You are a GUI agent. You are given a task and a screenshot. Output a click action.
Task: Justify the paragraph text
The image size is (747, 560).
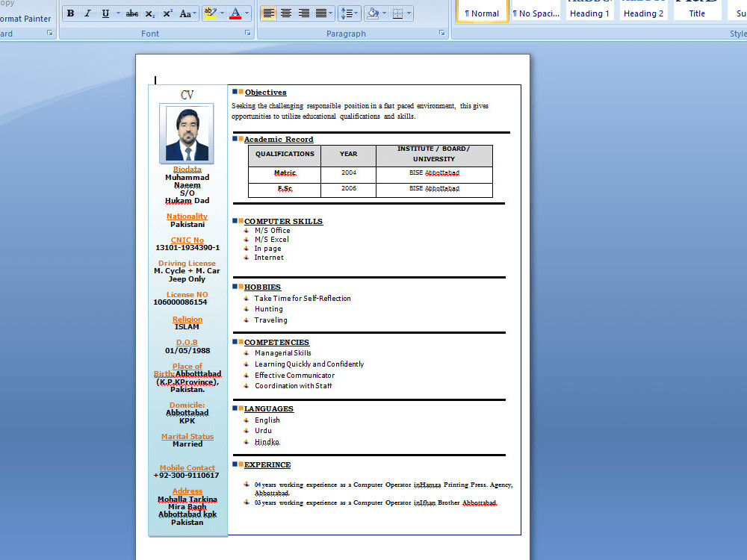[x=321, y=13]
